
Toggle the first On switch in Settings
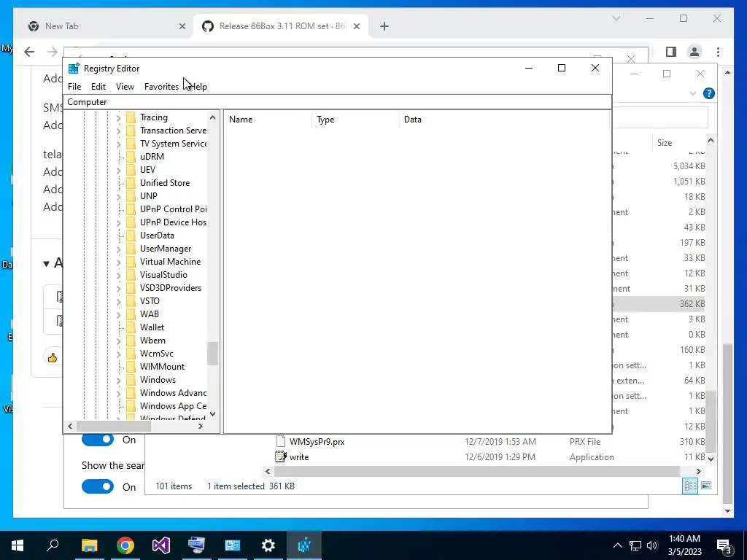[98, 440]
